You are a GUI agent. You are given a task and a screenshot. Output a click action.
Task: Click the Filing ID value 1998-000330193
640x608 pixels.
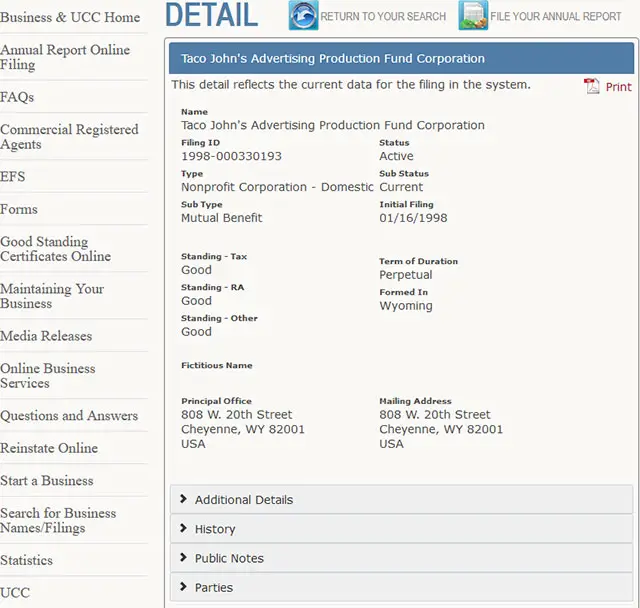pyautogui.click(x=231, y=156)
